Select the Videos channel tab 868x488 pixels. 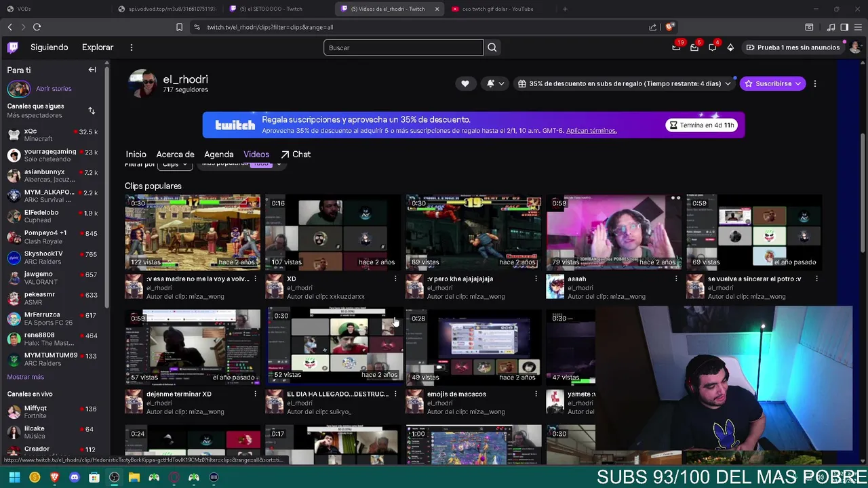[x=256, y=155]
